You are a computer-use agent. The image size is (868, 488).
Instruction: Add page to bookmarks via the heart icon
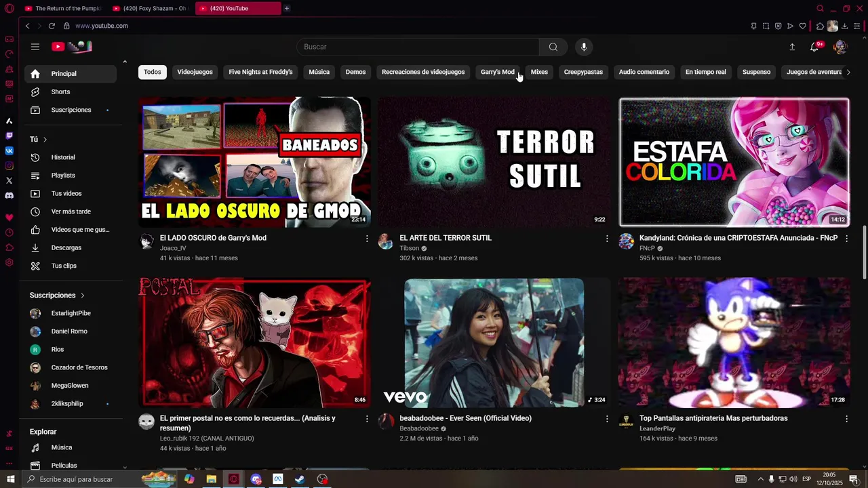(x=802, y=26)
